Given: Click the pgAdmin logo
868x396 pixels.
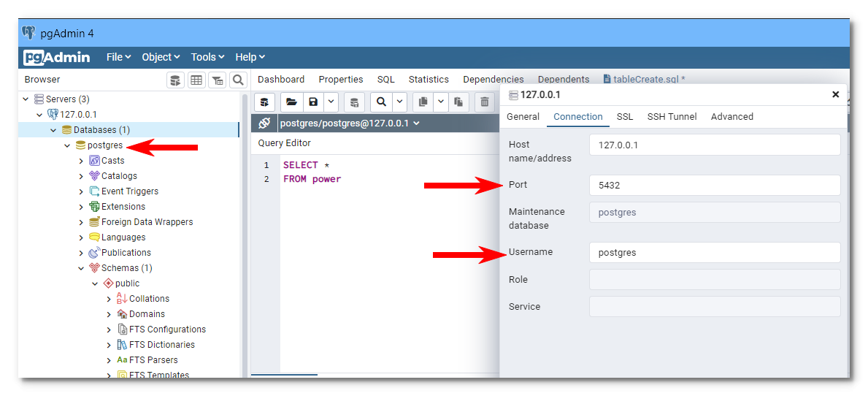Looking at the screenshot, I should [56, 57].
